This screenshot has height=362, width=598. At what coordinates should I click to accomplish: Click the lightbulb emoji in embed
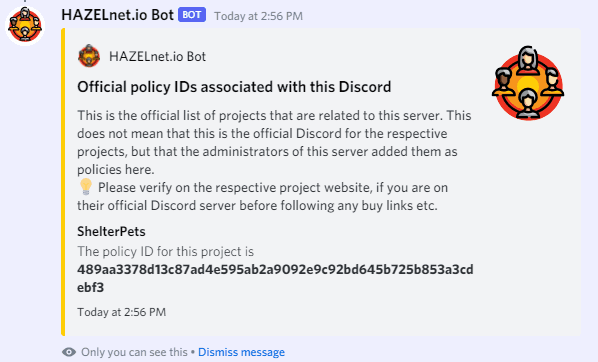(x=86, y=187)
